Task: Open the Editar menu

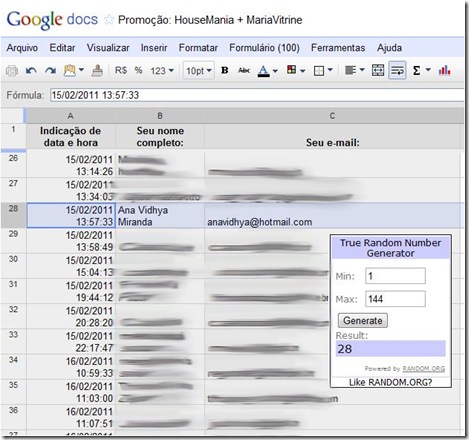Action: tap(62, 48)
